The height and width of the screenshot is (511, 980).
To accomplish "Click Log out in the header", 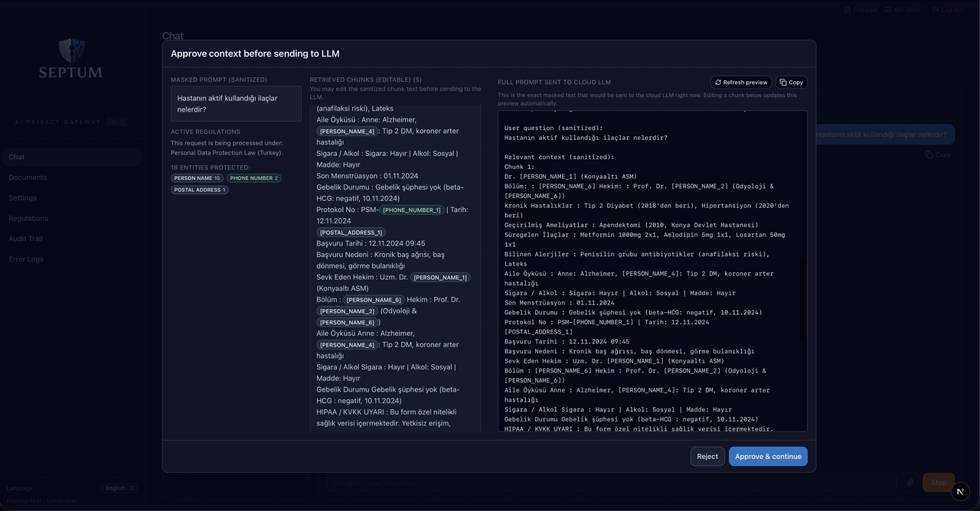I will (x=948, y=9).
